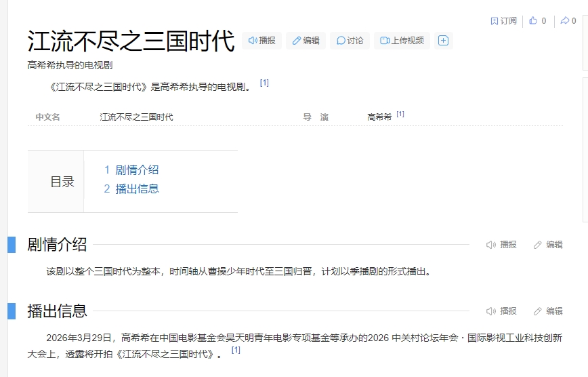The image size is (588, 377).
Task: Click the plus icon next to 上传视频
Action: (x=443, y=41)
